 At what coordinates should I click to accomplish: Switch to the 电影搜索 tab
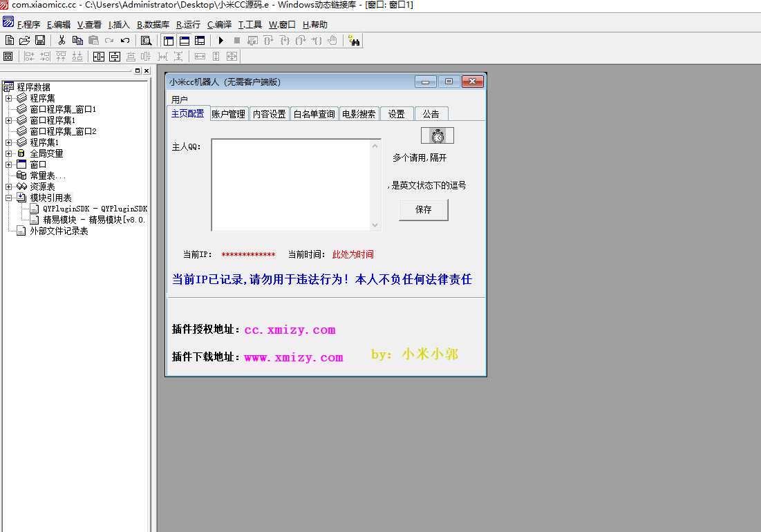(x=359, y=114)
